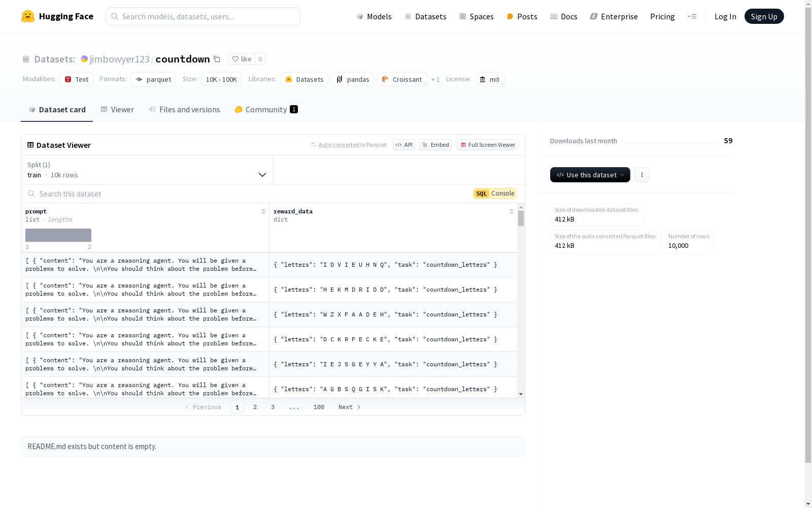Click the Sign Up button
The width and height of the screenshot is (812, 508).
[764, 16]
